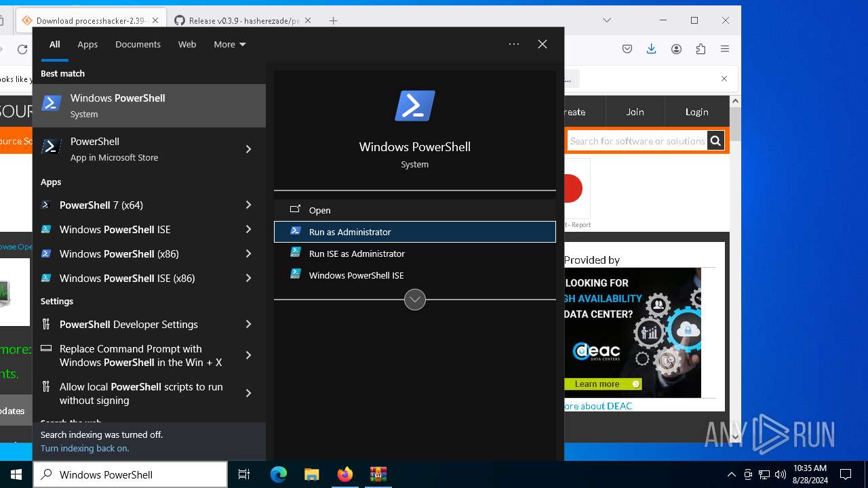This screenshot has width=868, height=488.
Task: Switch to the All search tab
Action: (x=55, y=44)
